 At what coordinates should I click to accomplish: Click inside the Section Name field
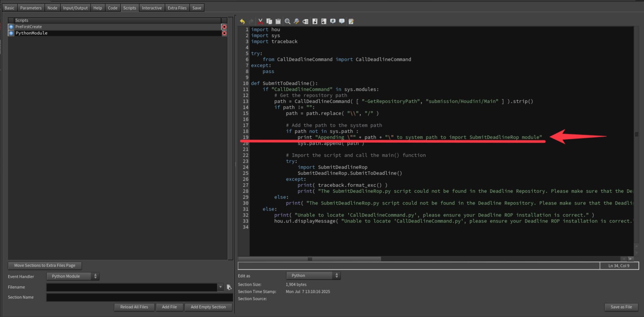tap(139, 298)
